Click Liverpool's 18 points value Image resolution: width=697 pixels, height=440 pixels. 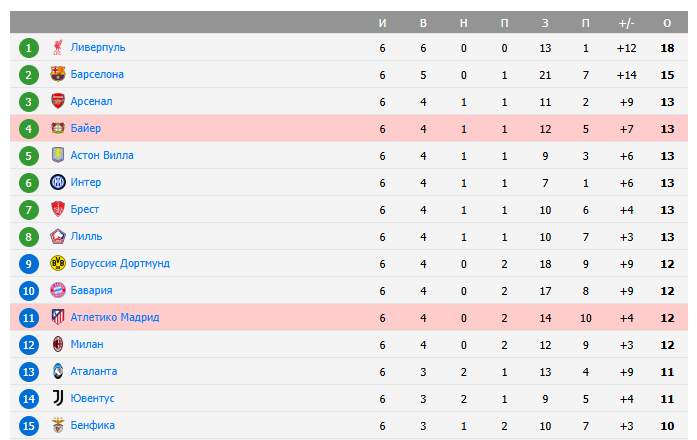click(x=667, y=47)
